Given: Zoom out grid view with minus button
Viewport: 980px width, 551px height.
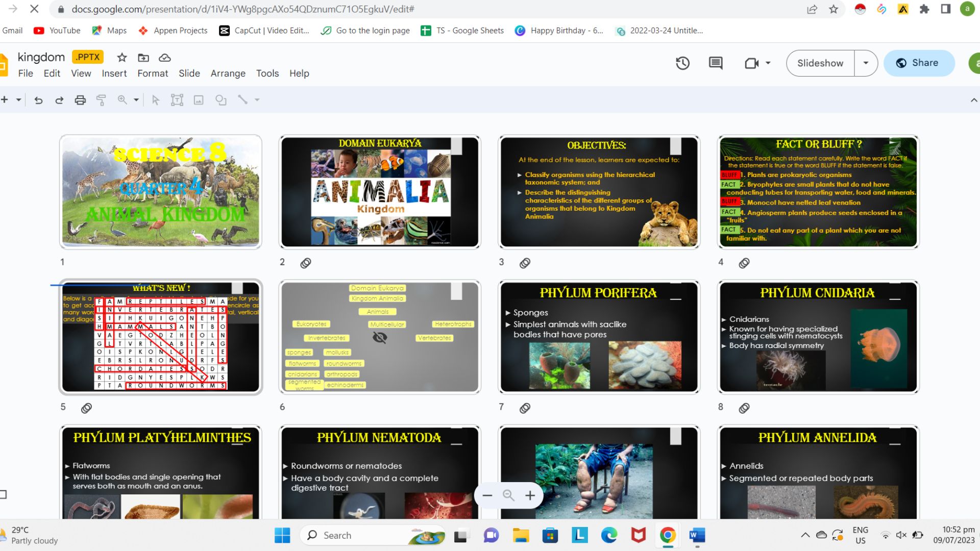Looking at the screenshot, I should (487, 495).
